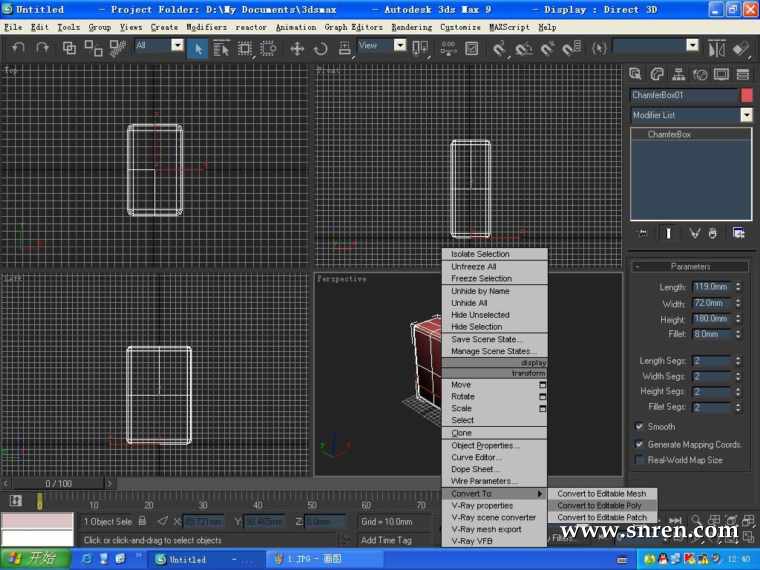
Task: Open the reference coordinate View dropdown
Action: [400, 46]
